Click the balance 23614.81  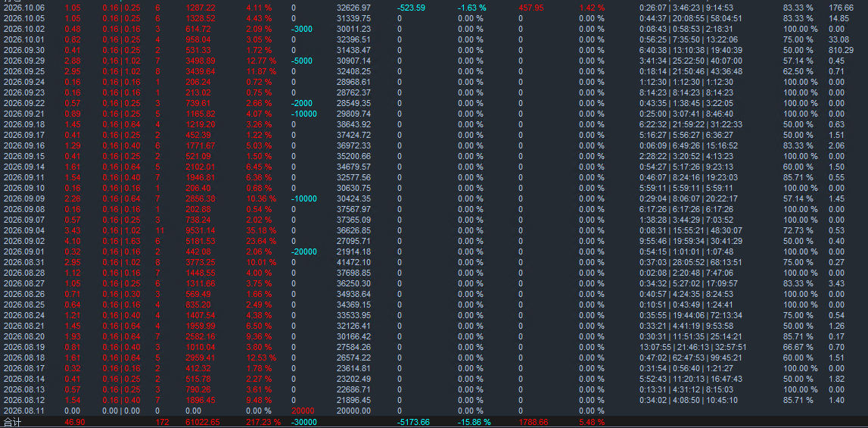[x=353, y=368]
